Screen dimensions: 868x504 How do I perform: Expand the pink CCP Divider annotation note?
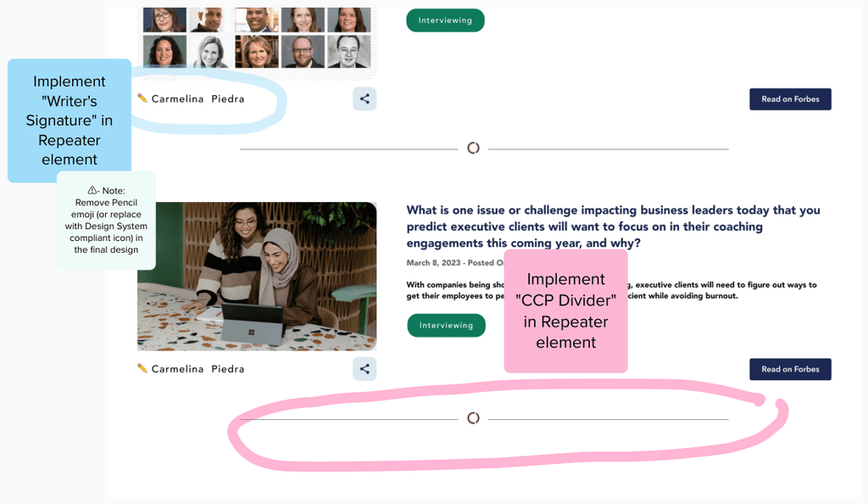(565, 311)
